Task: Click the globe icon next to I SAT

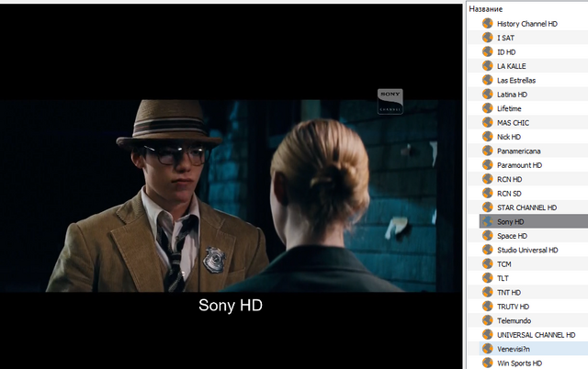Action: tap(488, 38)
